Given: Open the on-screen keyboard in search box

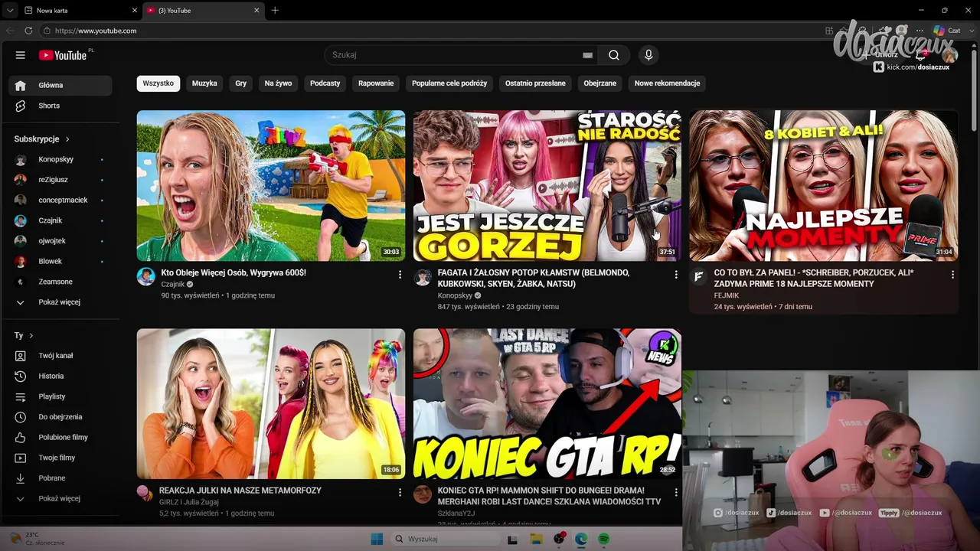Looking at the screenshot, I should [x=587, y=55].
